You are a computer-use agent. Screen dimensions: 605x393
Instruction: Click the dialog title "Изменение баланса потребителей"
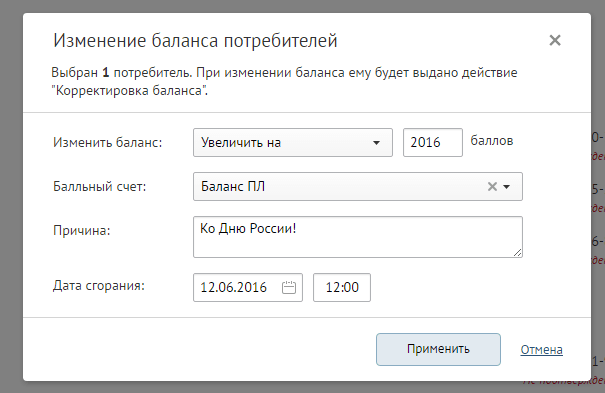[195, 40]
